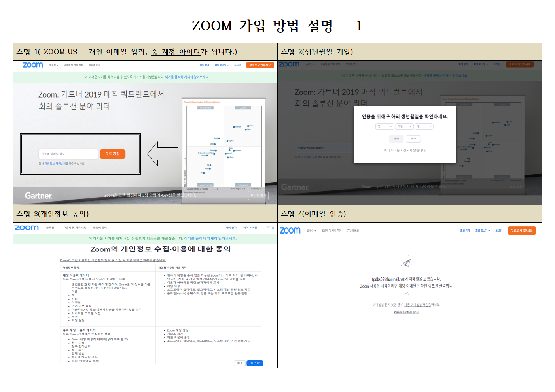Click 회의 참가 in the Step 3 screenshot
Image resolution: width=555 pixels, height=392 pixels.
pyautogui.click(x=231, y=228)
